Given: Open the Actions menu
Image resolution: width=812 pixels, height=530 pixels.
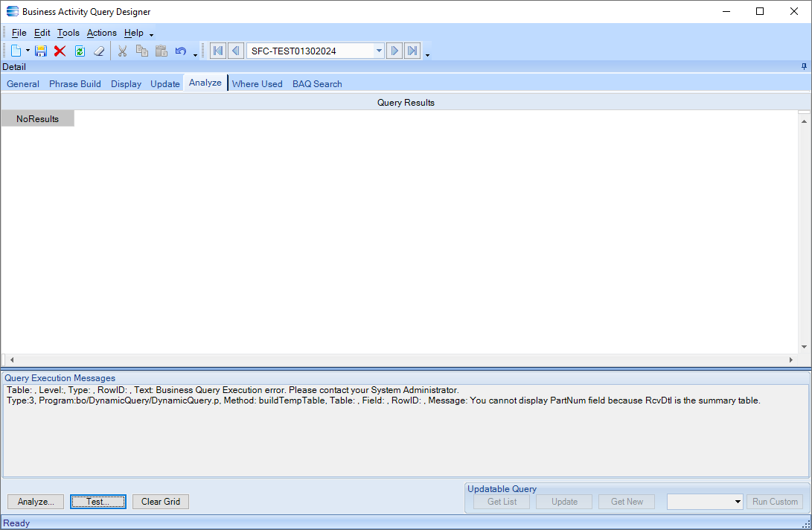Looking at the screenshot, I should click(101, 33).
